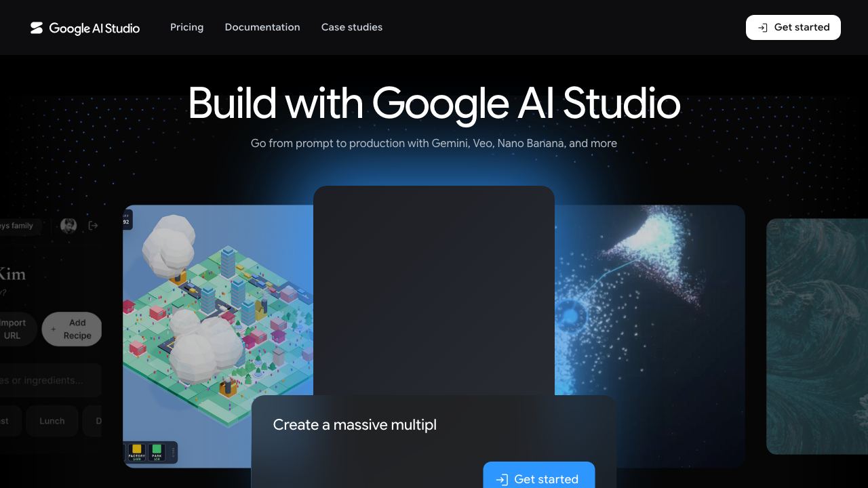The image size is (868, 488).
Task: Go to Case studies
Action: 352,27
